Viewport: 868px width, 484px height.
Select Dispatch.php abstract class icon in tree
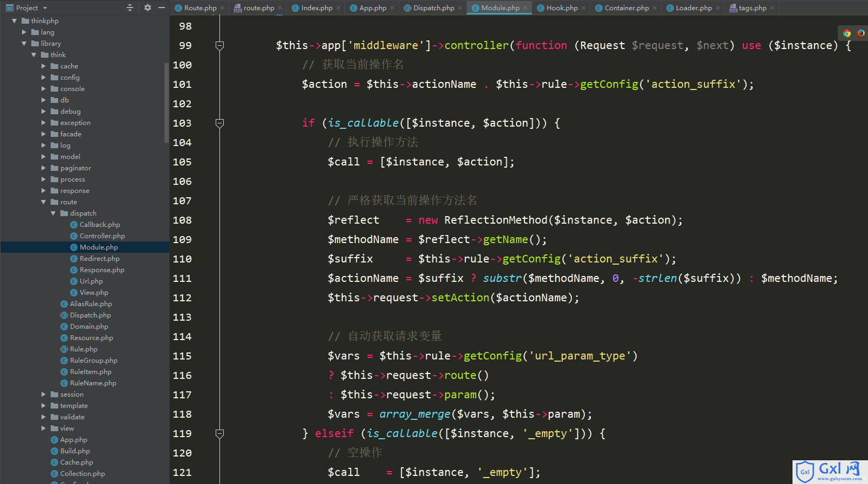coord(64,315)
